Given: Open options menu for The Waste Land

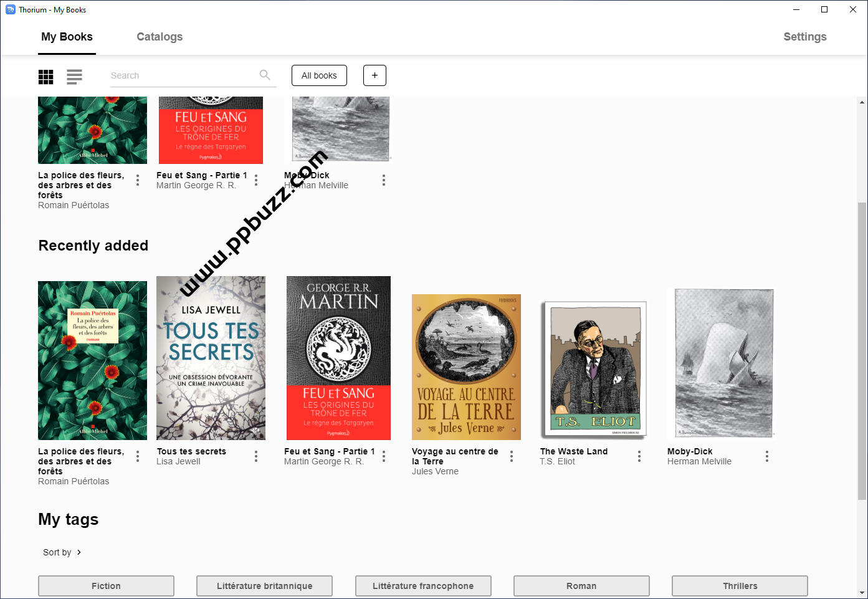Looking at the screenshot, I should tap(639, 456).
